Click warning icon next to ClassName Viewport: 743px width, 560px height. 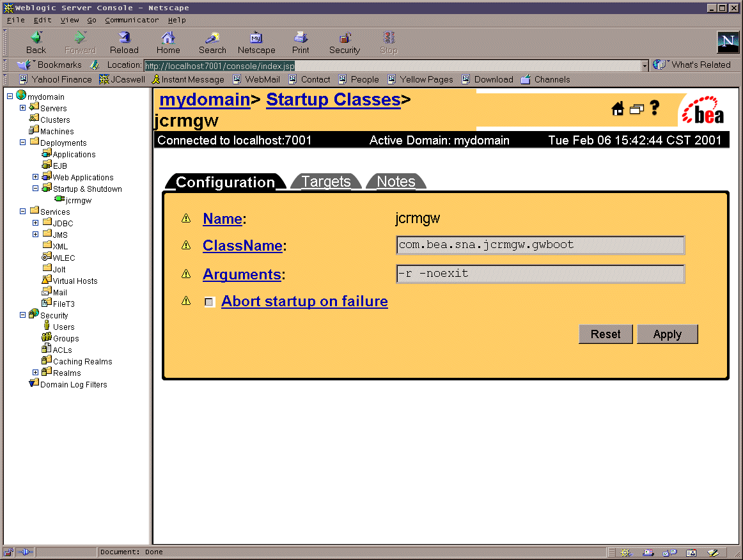point(185,245)
